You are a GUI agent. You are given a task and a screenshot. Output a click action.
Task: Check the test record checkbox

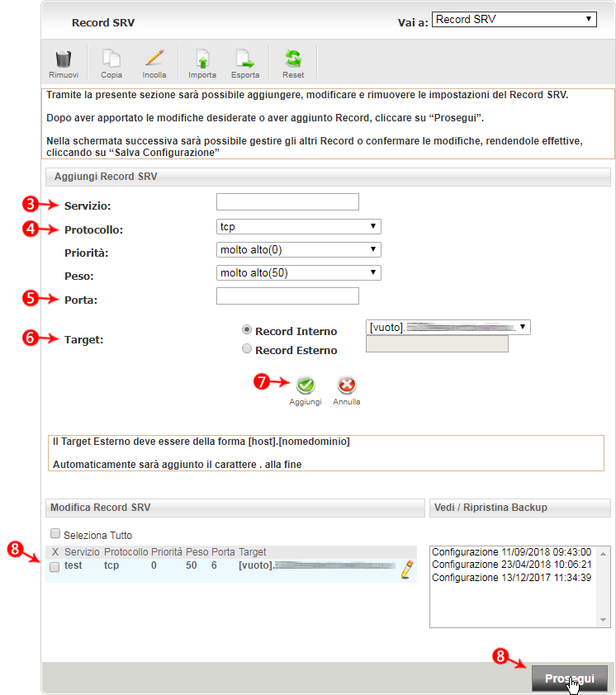54,567
